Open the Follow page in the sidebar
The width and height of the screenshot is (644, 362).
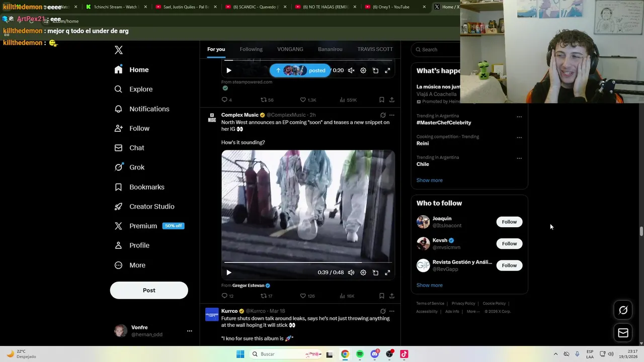132,128
